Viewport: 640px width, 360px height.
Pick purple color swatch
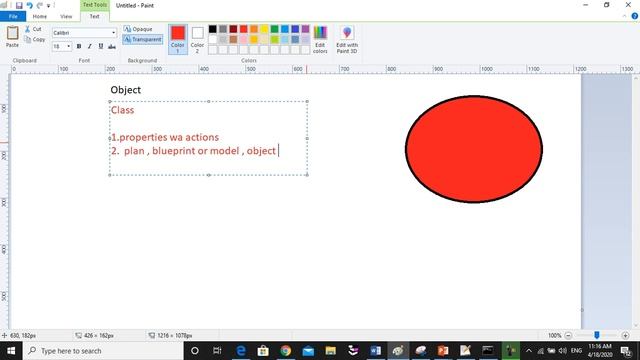(305, 29)
